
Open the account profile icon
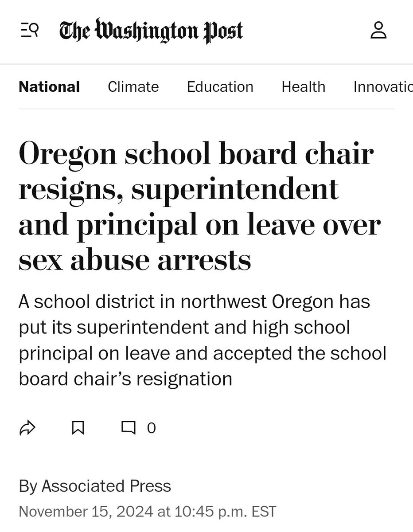378,31
